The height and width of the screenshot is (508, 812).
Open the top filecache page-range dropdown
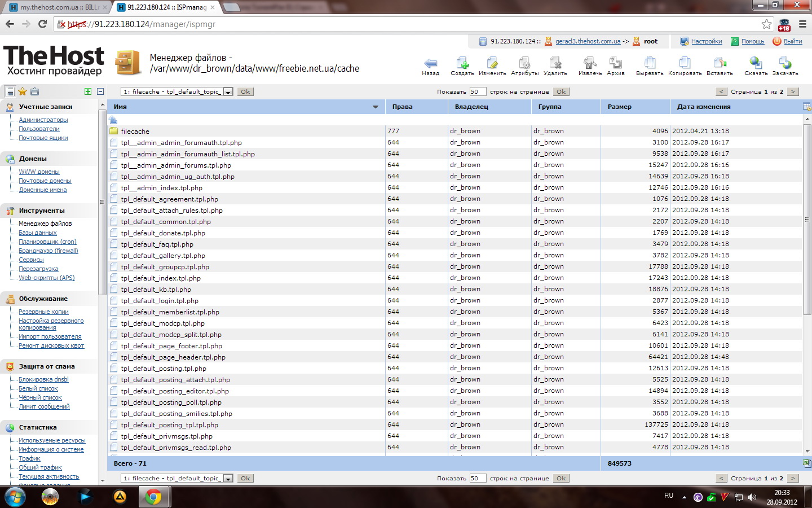pyautogui.click(x=228, y=92)
